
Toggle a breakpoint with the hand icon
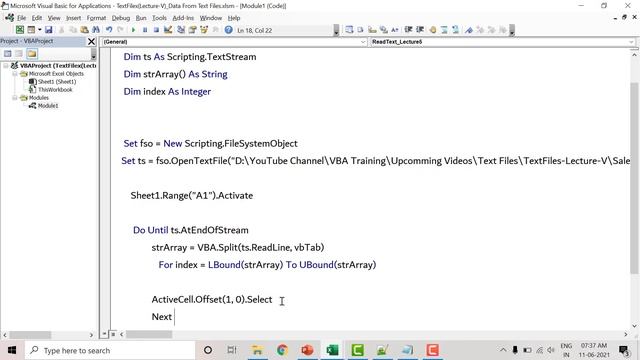click(433, 30)
